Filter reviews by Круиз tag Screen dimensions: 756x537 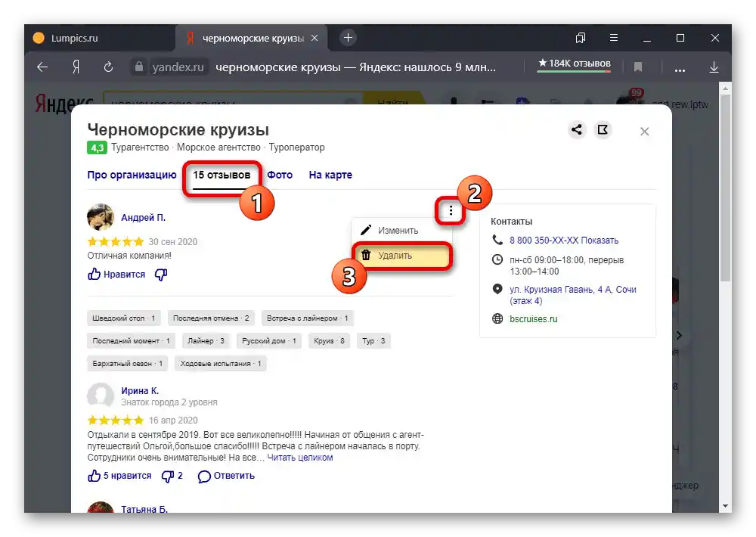tap(330, 341)
